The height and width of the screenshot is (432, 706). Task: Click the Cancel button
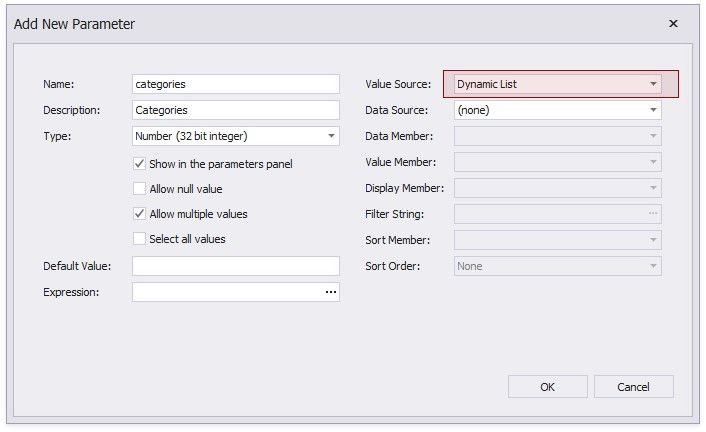pos(633,387)
